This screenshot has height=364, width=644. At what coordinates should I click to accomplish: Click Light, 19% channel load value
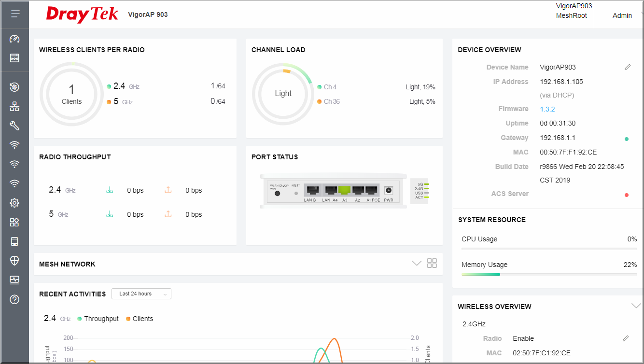420,87
